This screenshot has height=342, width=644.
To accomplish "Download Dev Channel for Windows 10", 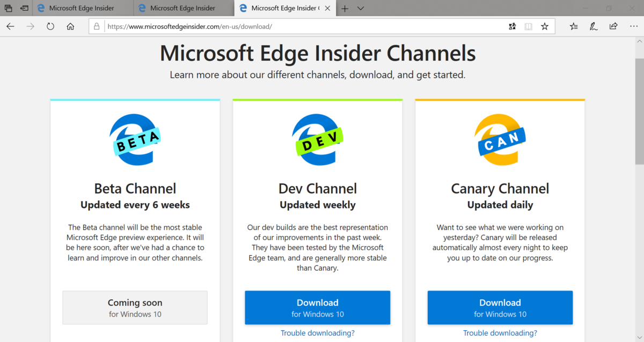I will 317,307.
